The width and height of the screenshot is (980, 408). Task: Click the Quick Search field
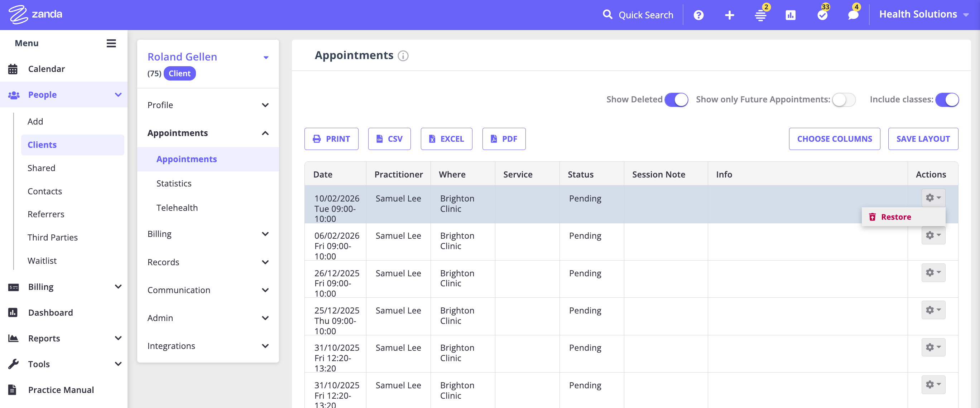pyautogui.click(x=645, y=15)
